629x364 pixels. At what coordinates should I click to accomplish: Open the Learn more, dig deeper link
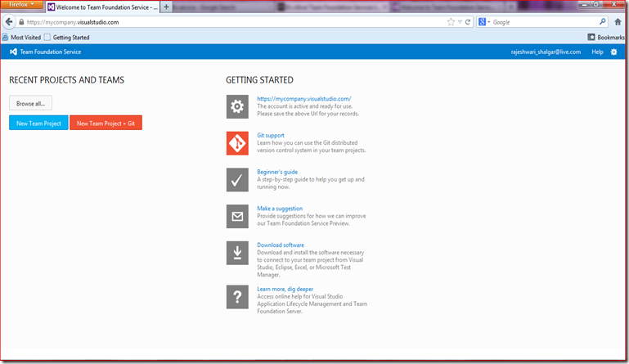[x=285, y=289]
